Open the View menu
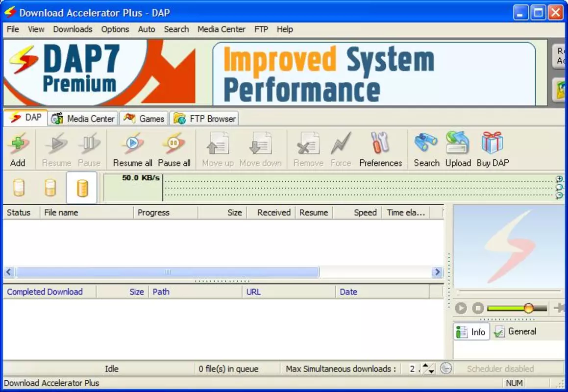Viewport: 568px width, 392px height. [36, 29]
